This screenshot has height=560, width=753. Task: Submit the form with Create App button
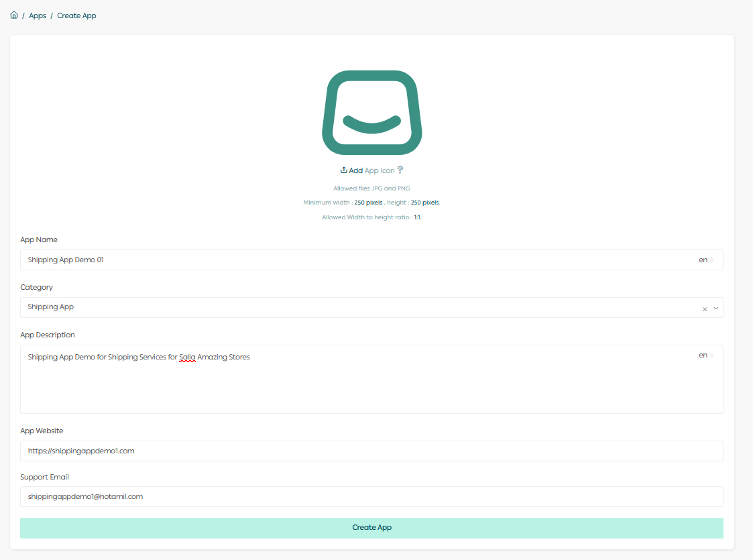click(x=371, y=528)
